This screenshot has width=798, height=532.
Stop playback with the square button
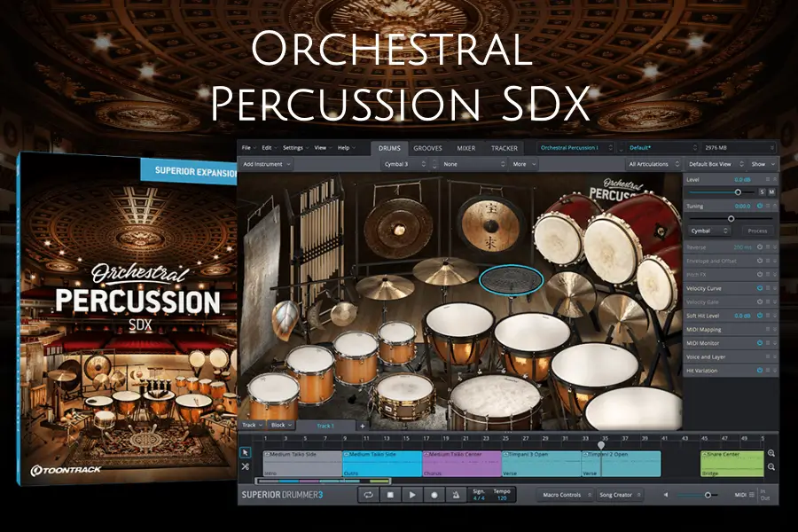coord(390,495)
